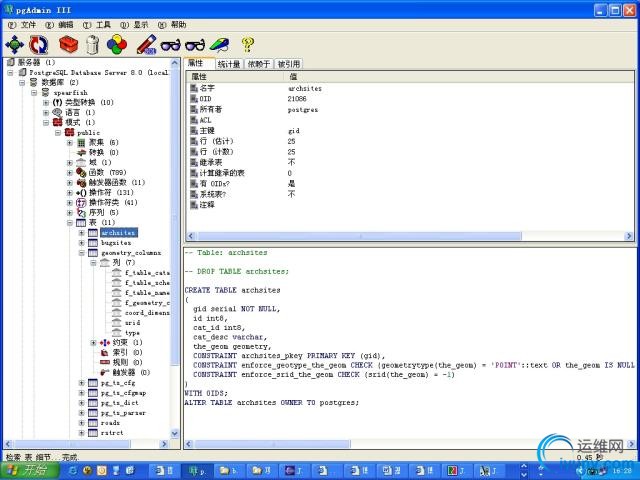
Task: Select the archsites table in tree
Action: (x=119, y=233)
